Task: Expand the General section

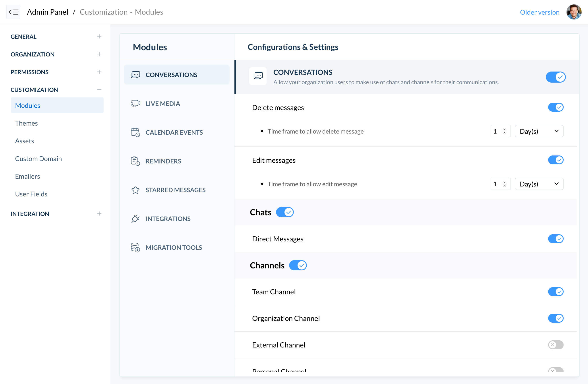Action: pos(99,36)
